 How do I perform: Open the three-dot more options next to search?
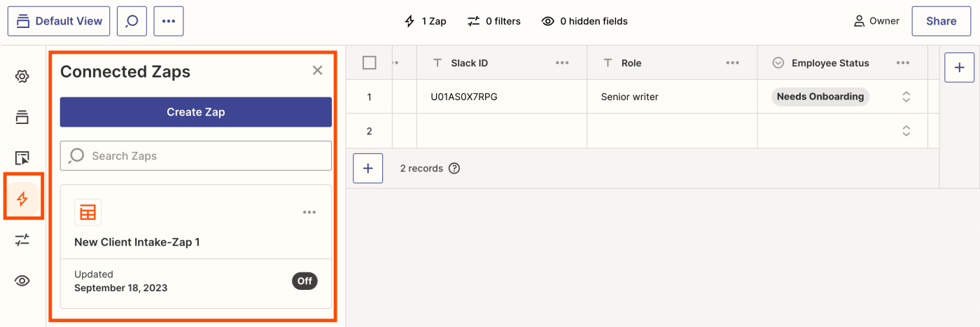[x=169, y=21]
